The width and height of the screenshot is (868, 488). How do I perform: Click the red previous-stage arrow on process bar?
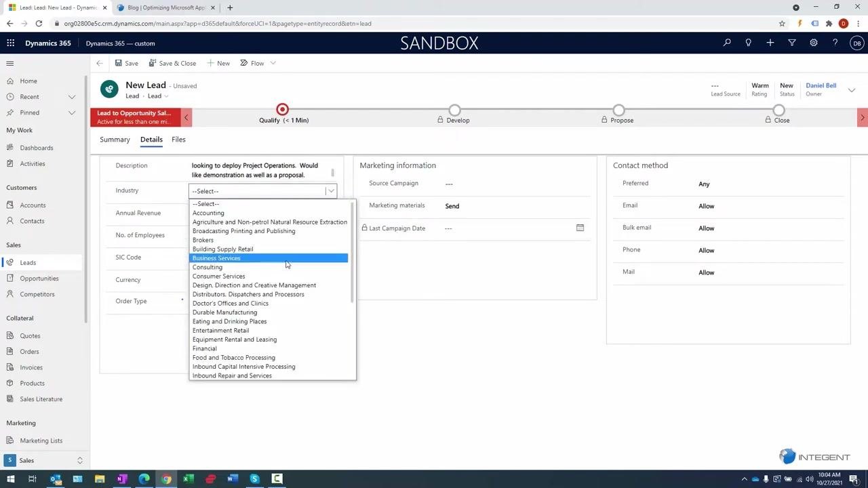coord(186,117)
